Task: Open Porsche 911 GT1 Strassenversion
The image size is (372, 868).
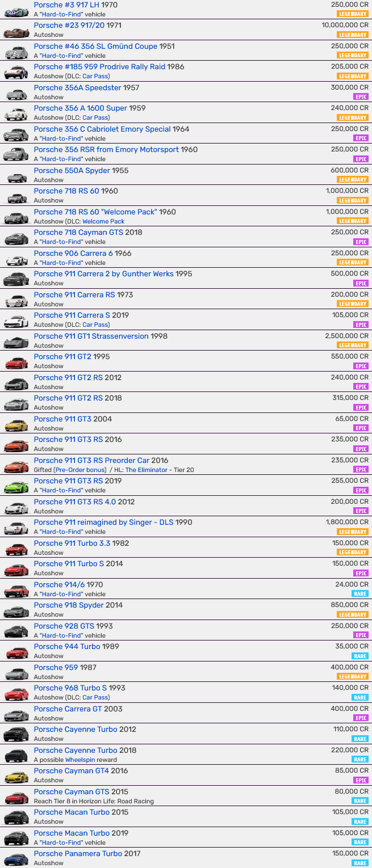Action: pyautogui.click(x=91, y=336)
